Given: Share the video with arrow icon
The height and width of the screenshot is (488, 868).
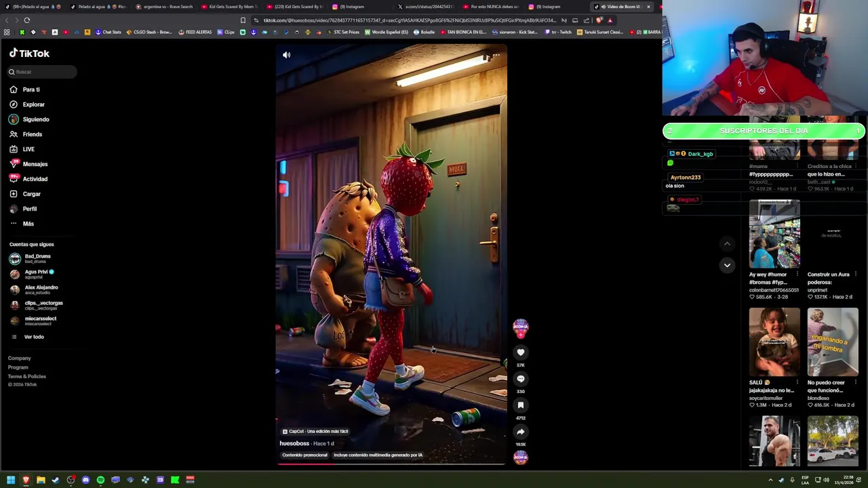Looking at the screenshot, I should point(520,432).
